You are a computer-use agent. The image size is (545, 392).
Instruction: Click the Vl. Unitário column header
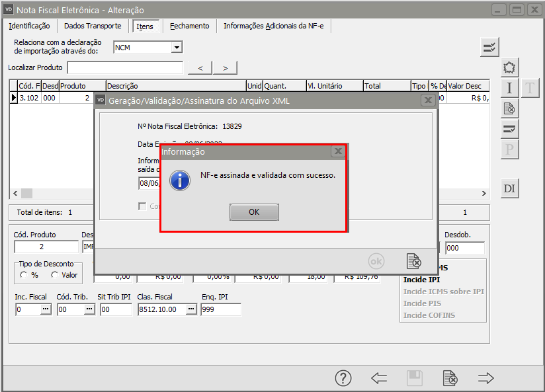(x=335, y=86)
